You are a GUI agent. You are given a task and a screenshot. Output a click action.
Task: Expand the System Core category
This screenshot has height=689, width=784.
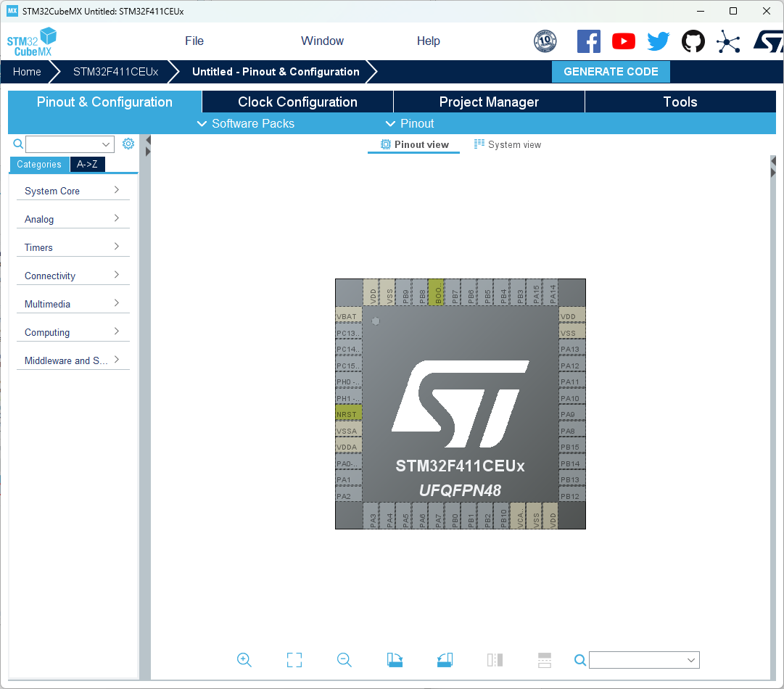[x=72, y=191]
